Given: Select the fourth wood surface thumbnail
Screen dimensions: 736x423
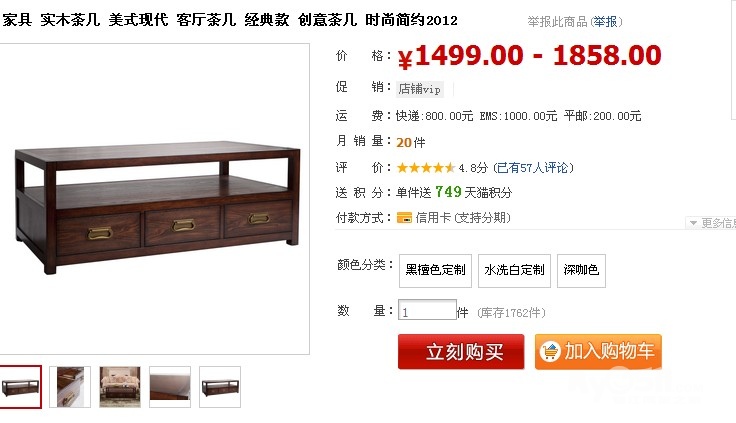Looking at the screenshot, I should click(x=170, y=387).
